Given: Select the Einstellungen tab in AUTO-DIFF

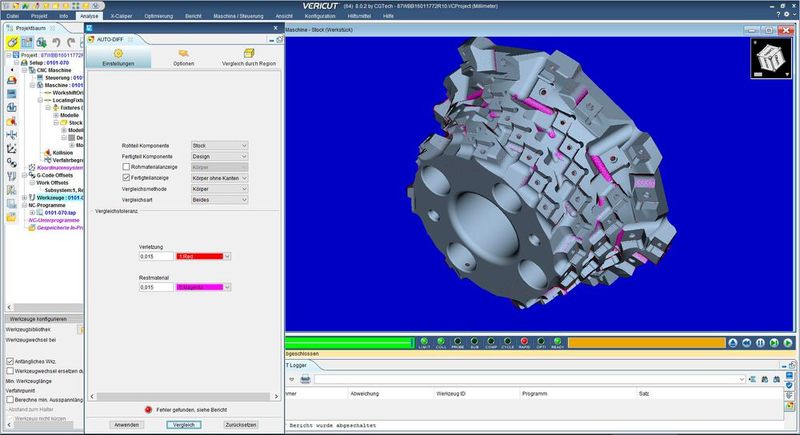Looking at the screenshot, I should (118, 58).
